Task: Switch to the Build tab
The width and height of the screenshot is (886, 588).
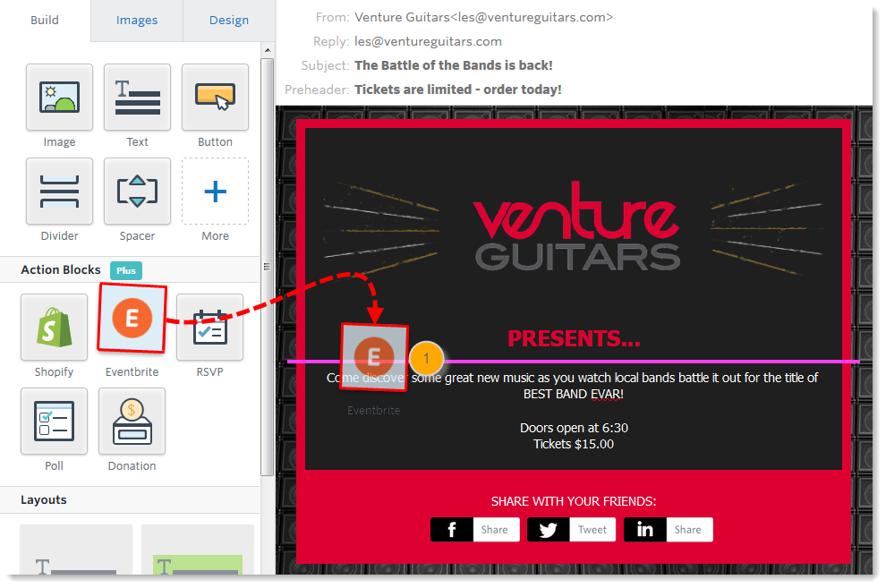Action: pyautogui.click(x=45, y=21)
